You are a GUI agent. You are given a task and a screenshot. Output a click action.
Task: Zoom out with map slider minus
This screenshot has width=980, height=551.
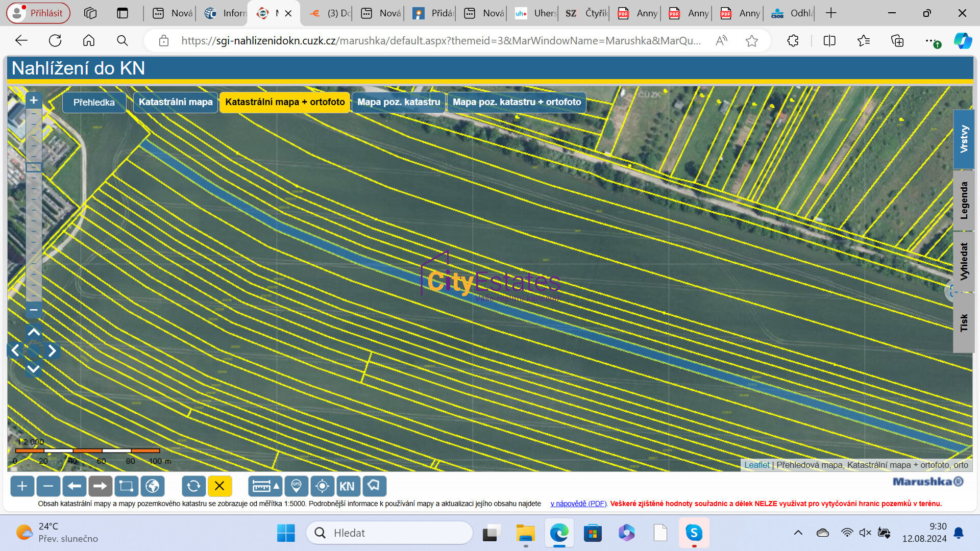tap(34, 310)
